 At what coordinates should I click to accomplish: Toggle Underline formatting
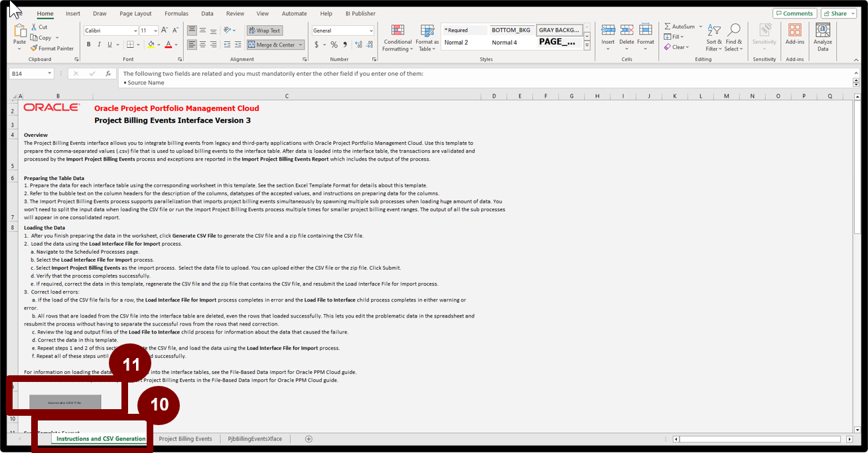pos(109,45)
